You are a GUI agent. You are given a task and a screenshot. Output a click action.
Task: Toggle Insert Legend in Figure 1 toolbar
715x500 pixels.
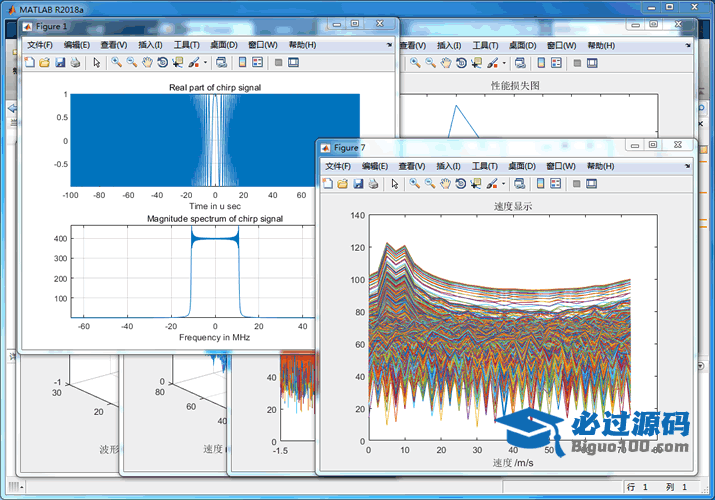point(258,62)
